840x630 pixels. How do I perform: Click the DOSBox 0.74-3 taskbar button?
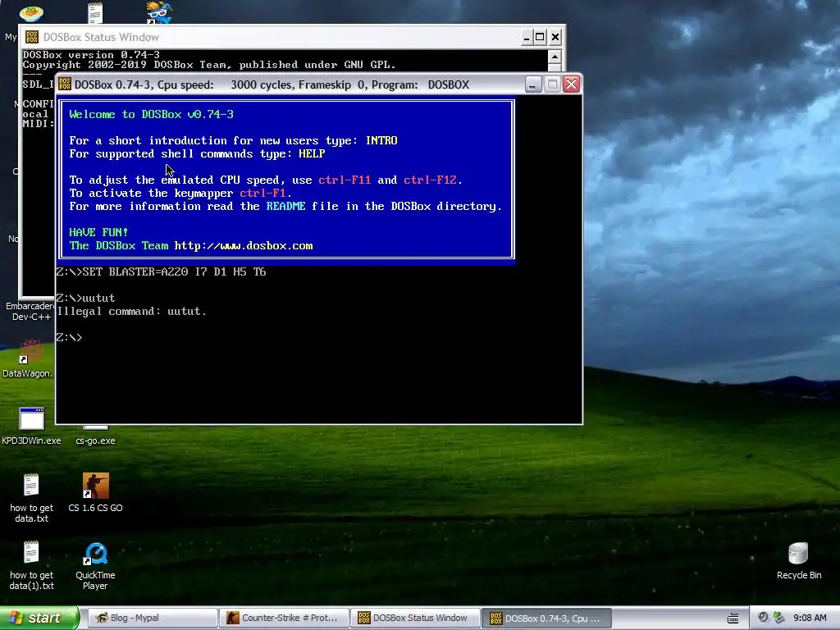(x=546, y=619)
